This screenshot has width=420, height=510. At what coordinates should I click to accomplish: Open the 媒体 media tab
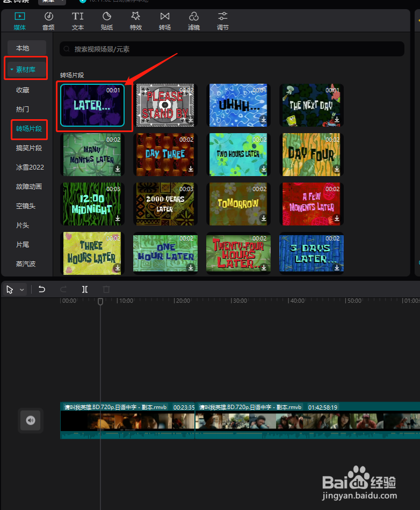[x=19, y=21]
